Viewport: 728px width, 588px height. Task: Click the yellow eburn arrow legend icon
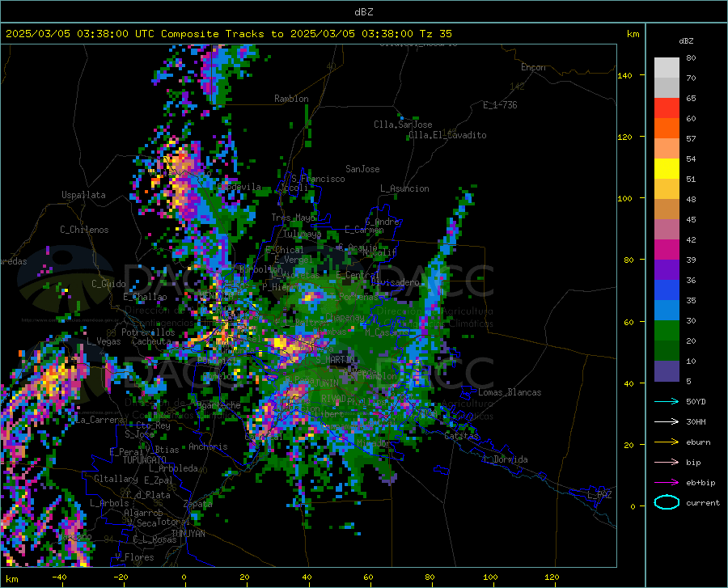[x=667, y=442]
